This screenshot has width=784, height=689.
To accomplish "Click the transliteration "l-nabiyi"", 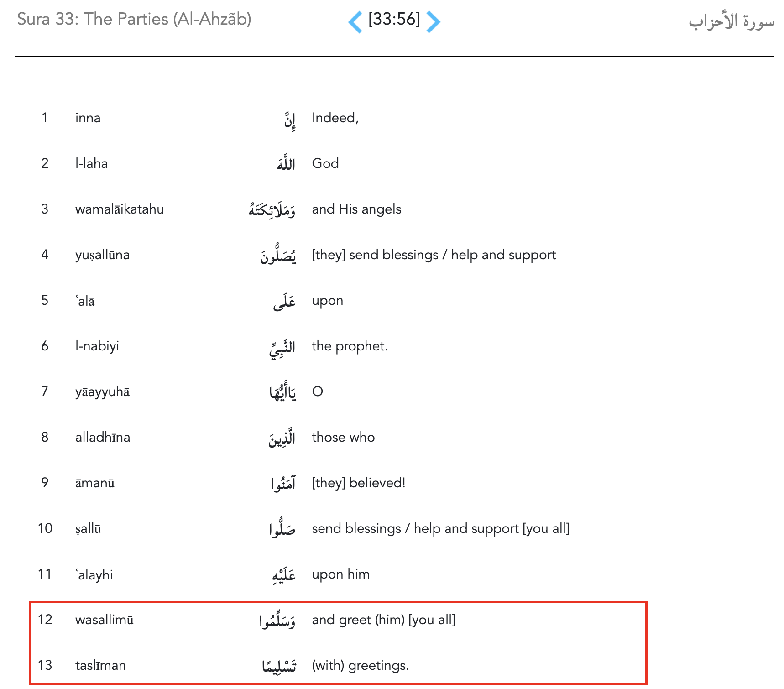I will coord(97,346).
